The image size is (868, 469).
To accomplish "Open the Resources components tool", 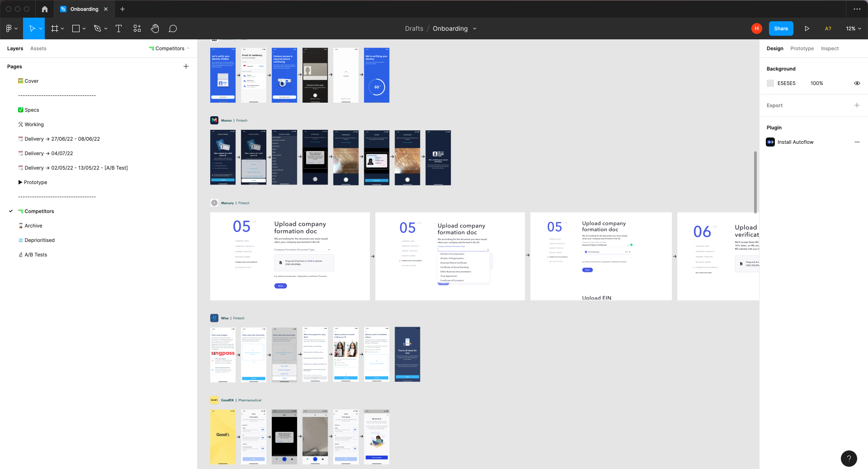I will coord(137,28).
